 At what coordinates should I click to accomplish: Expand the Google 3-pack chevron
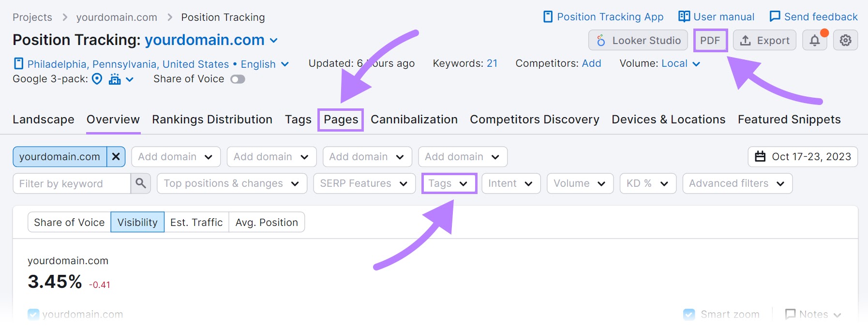pos(130,79)
